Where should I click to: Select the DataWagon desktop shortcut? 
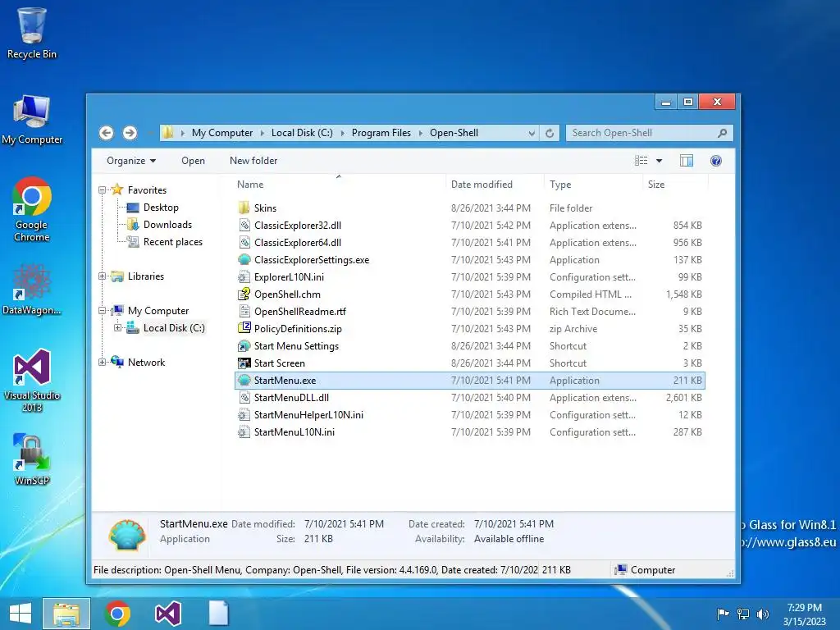pyautogui.click(x=32, y=290)
